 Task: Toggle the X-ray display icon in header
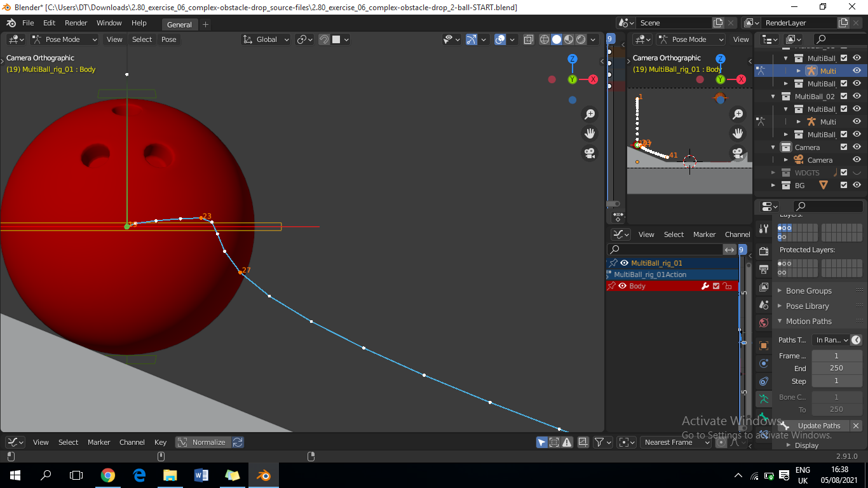[x=529, y=39]
